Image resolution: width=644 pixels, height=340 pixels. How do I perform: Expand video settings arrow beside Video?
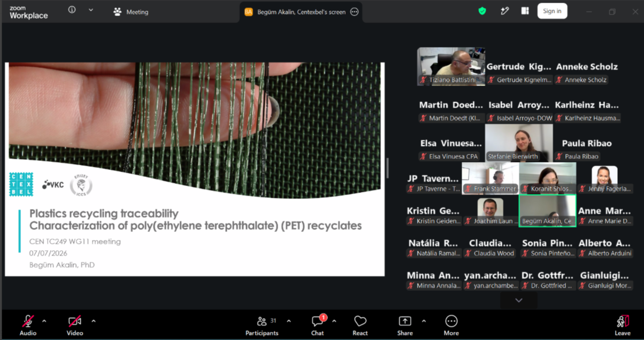click(94, 321)
